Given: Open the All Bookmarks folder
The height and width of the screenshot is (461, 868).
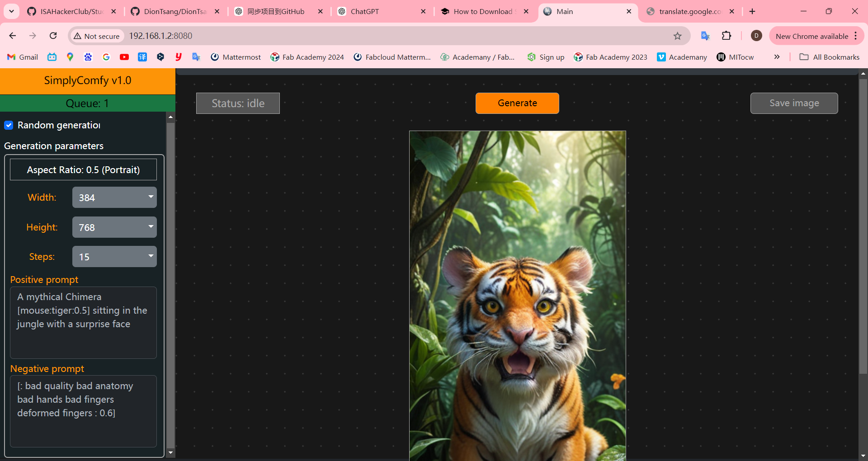Looking at the screenshot, I should (x=830, y=57).
